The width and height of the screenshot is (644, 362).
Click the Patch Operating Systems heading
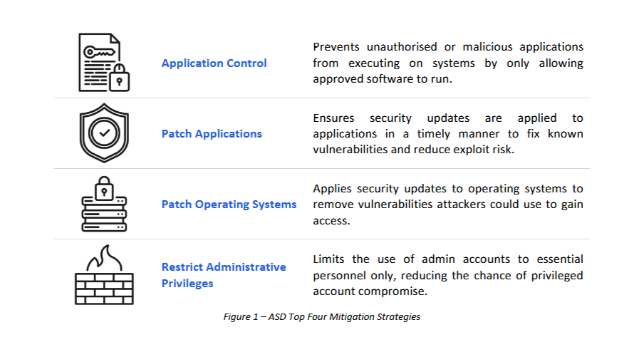pos(229,205)
